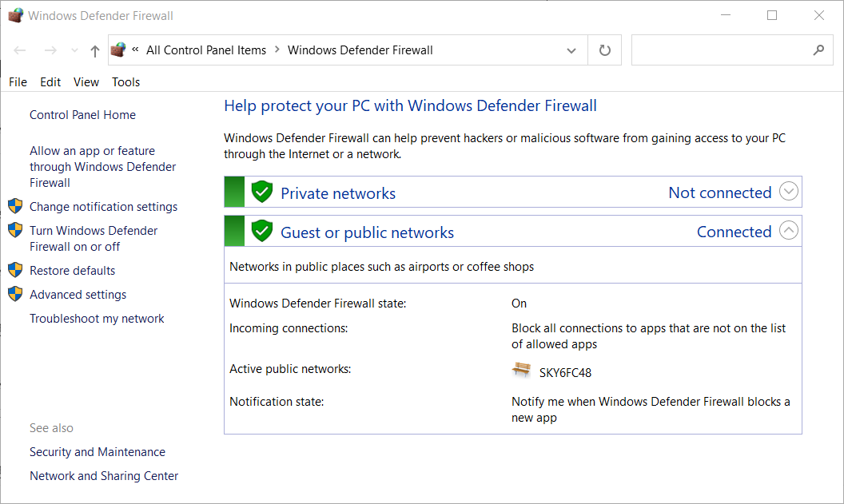This screenshot has height=504, width=844.
Task: Open Troubleshoot my network
Action: point(97,319)
